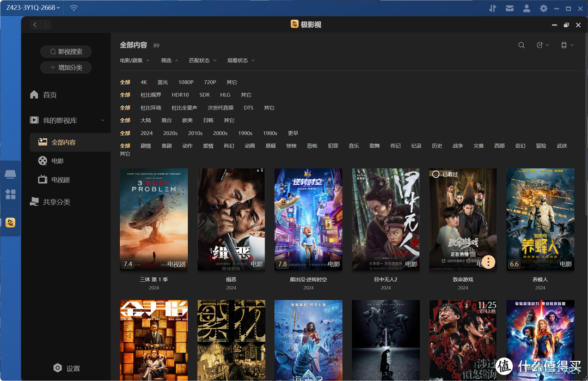Go forward with the right arrow button
The height and width of the screenshot is (381, 588).
click(x=45, y=25)
